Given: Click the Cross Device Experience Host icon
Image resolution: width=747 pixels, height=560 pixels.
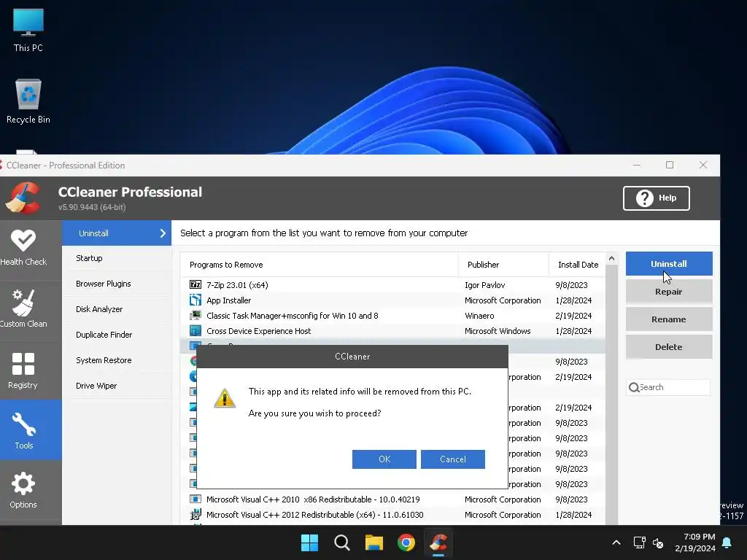Looking at the screenshot, I should tap(196, 330).
